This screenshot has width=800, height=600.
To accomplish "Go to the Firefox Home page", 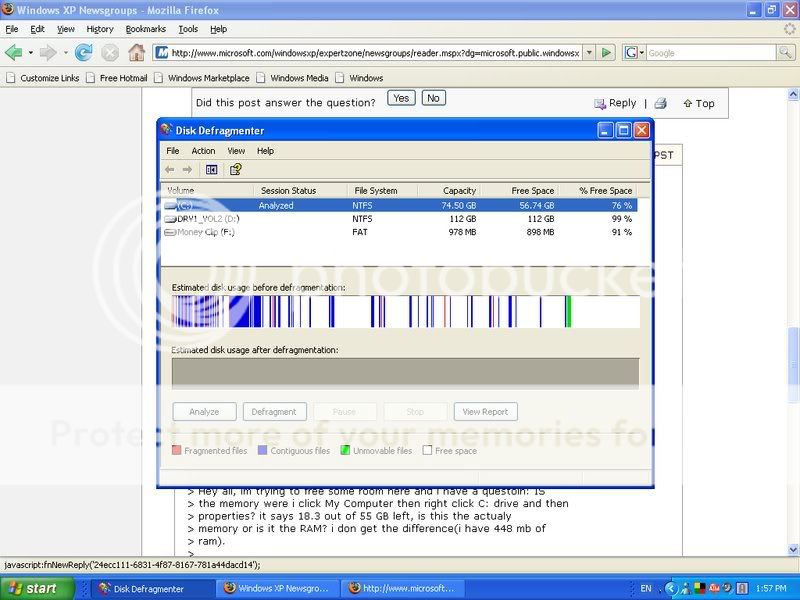I will pyautogui.click(x=136, y=53).
